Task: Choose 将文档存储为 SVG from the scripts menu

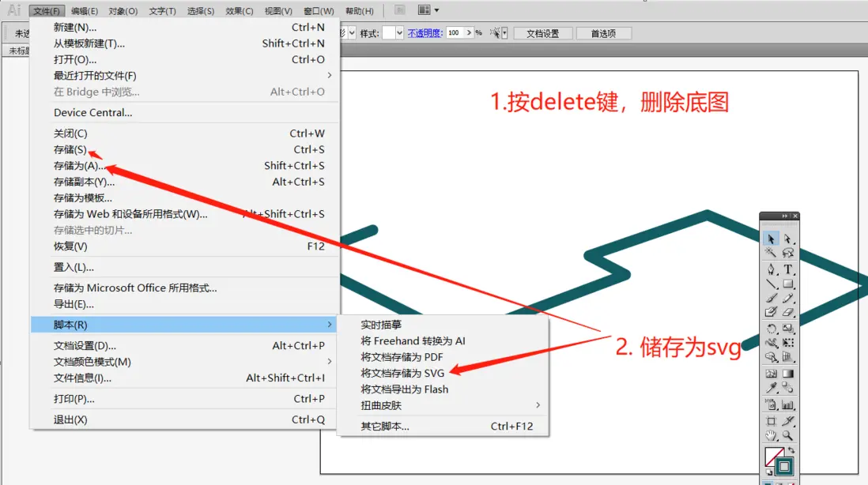Action: (x=402, y=372)
